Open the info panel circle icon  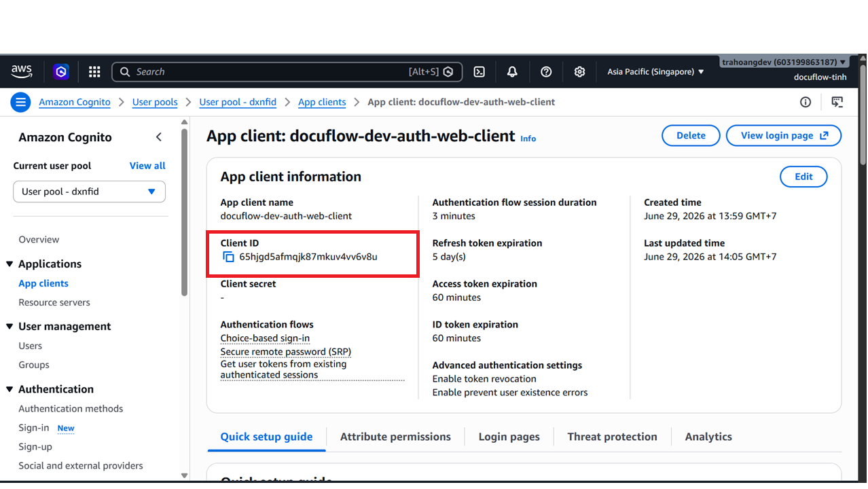coord(806,102)
